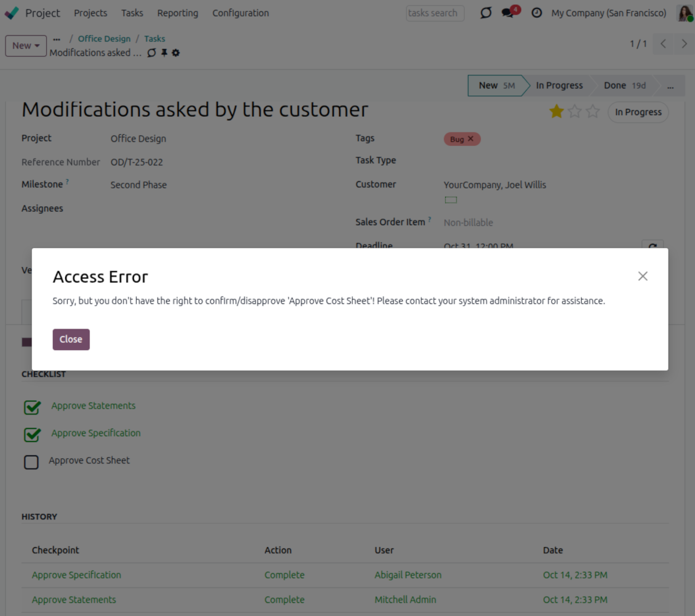Go to the next record arrow

(x=684, y=44)
